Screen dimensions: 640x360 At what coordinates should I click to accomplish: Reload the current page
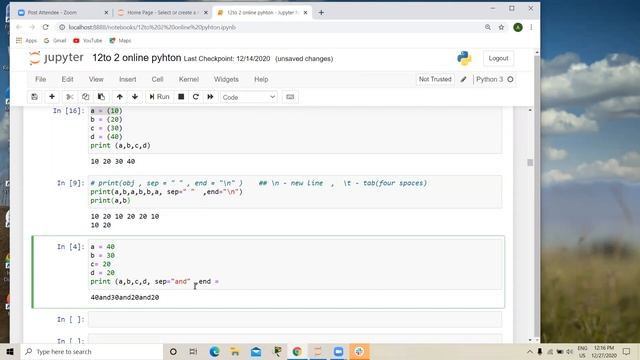tap(46, 27)
